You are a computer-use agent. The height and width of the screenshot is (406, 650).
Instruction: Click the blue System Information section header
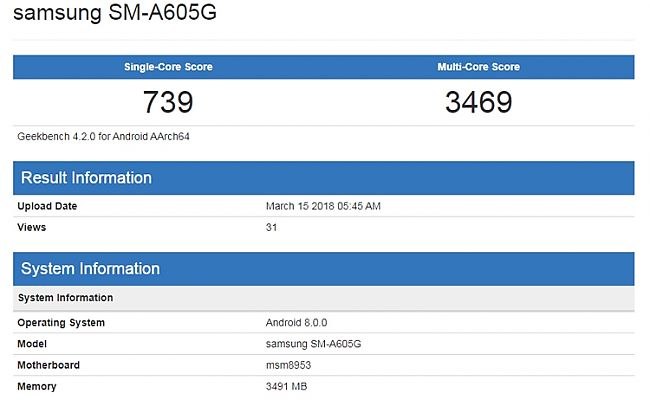pos(323,269)
